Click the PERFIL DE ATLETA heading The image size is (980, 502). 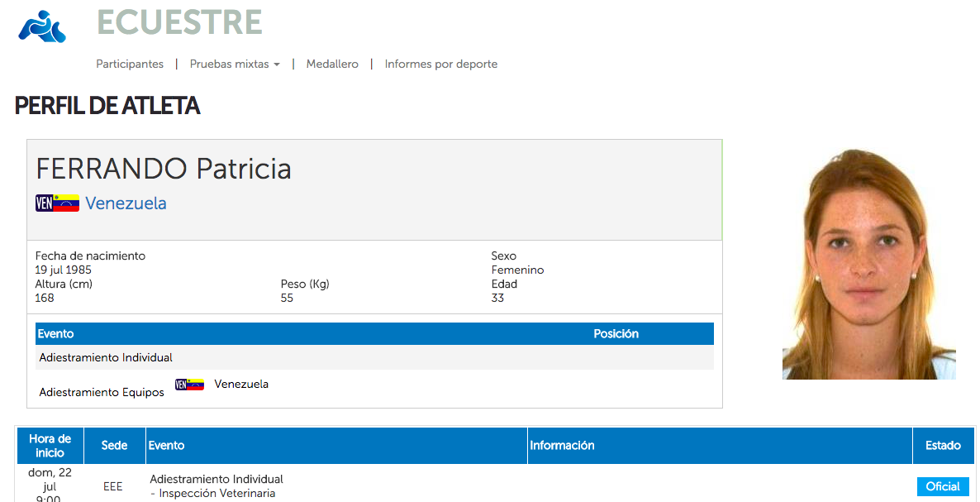click(x=107, y=107)
